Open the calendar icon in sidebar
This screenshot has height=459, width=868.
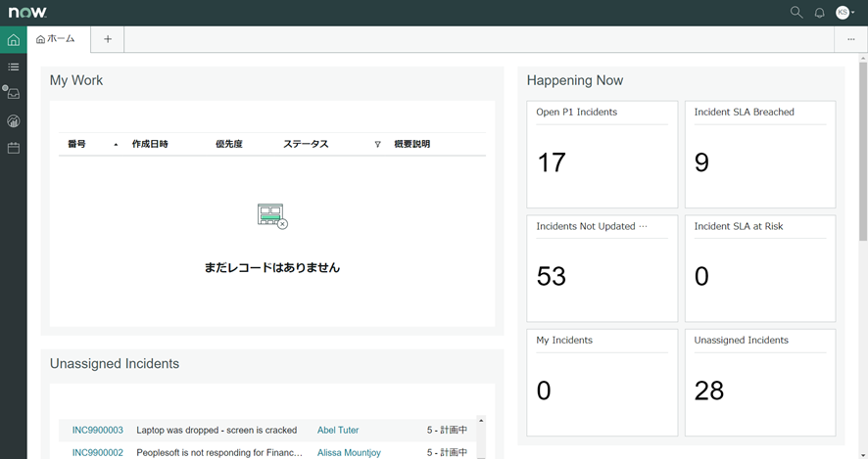click(x=14, y=148)
